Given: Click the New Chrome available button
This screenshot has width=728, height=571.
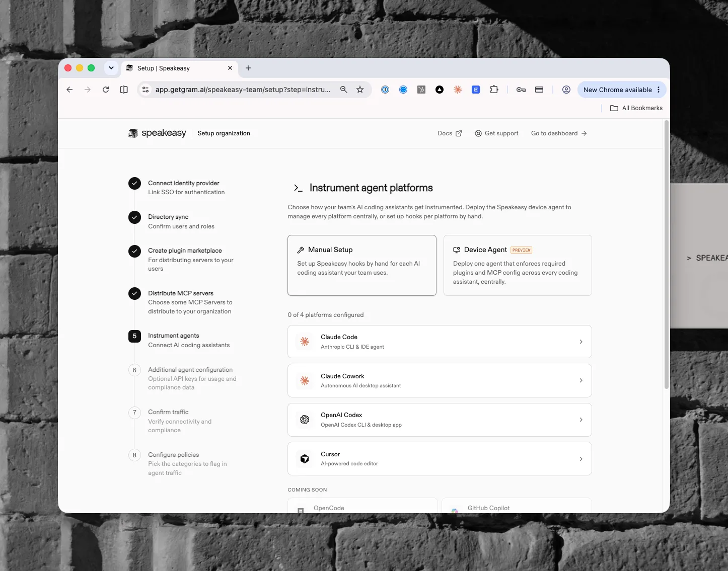Looking at the screenshot, I should coord(622,90).
